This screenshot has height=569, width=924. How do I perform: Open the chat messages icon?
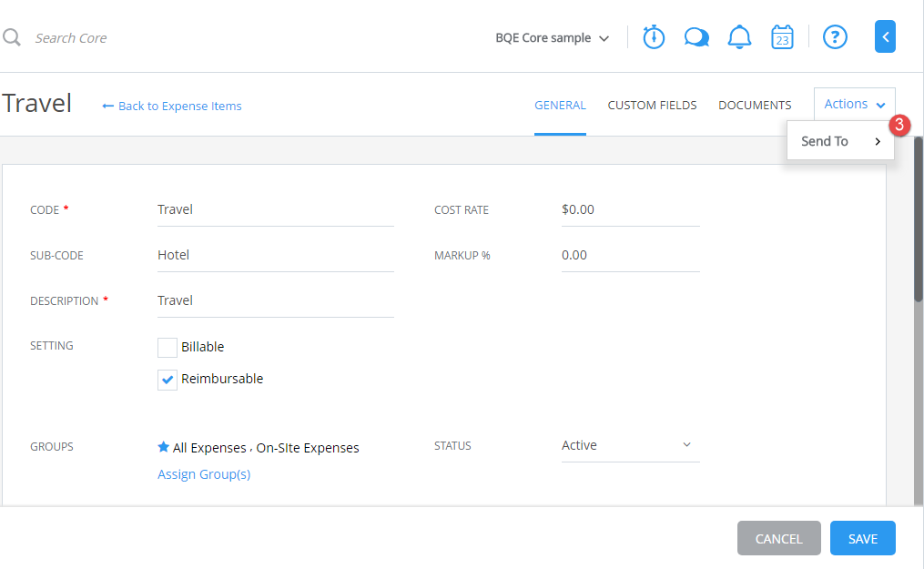[696, 37]
